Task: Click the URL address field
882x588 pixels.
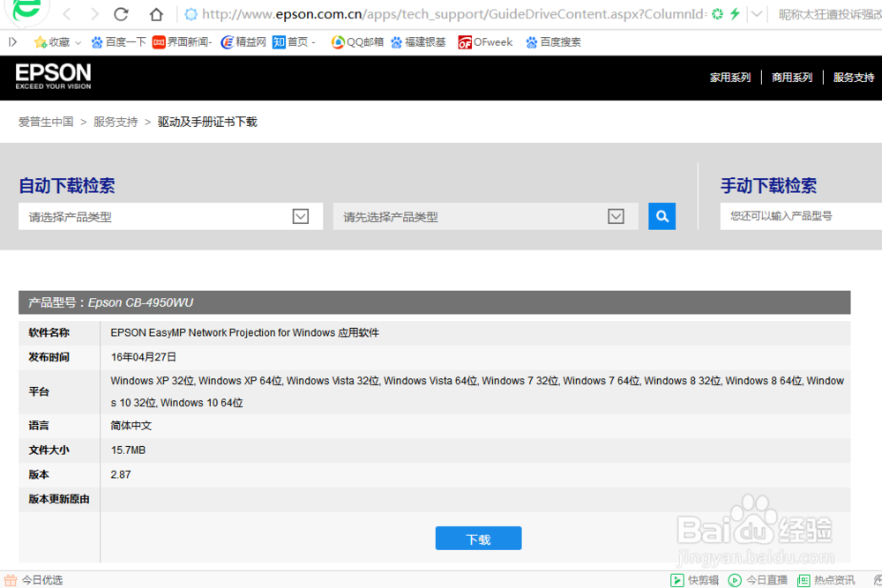Action: (453, 14)
